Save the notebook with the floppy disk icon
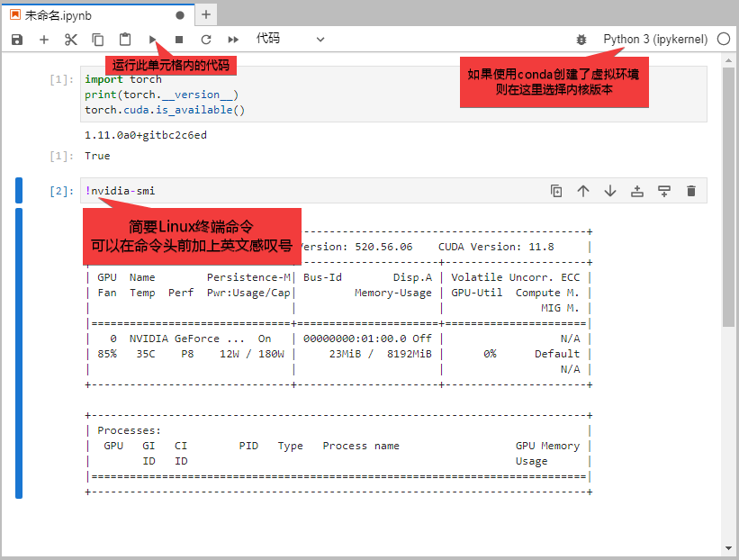The width and height of the screenshot is (739, 560). (17, 40)
